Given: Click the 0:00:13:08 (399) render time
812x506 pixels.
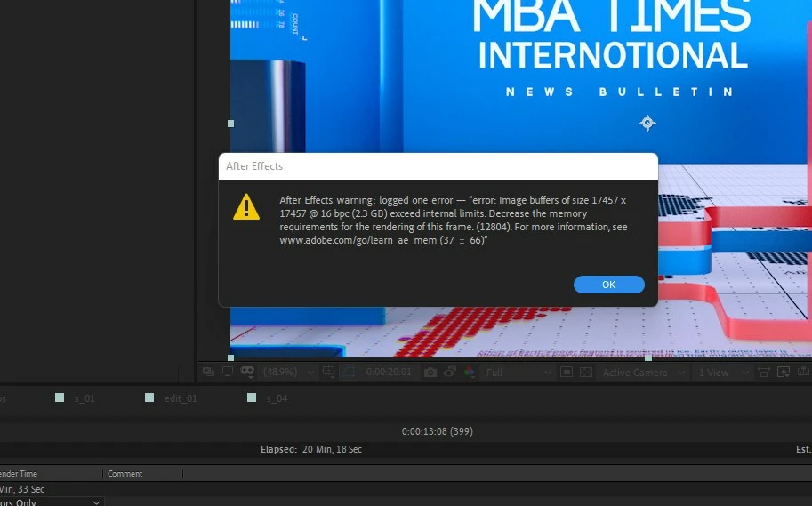Looking at the screenshot, I should (x=437, y=431).
